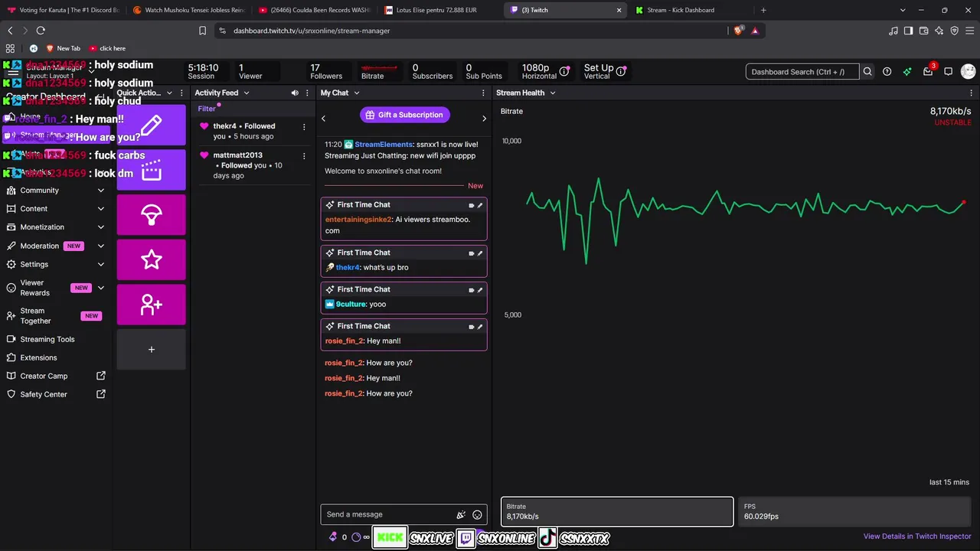Image resolution: width=980 pixels, height=551 pixels.
Task: Click the star quick action tile
Action: pyautogui.click(x=151, y=259)
